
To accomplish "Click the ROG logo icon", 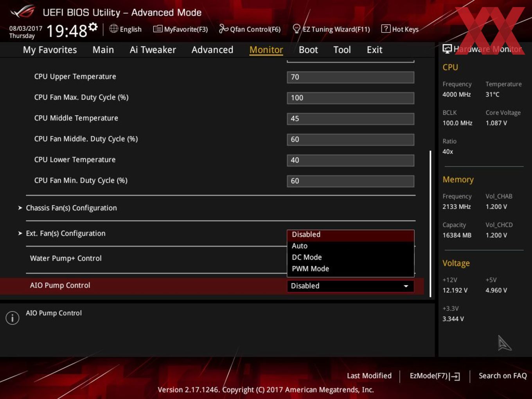I will (x=22, y=12).
